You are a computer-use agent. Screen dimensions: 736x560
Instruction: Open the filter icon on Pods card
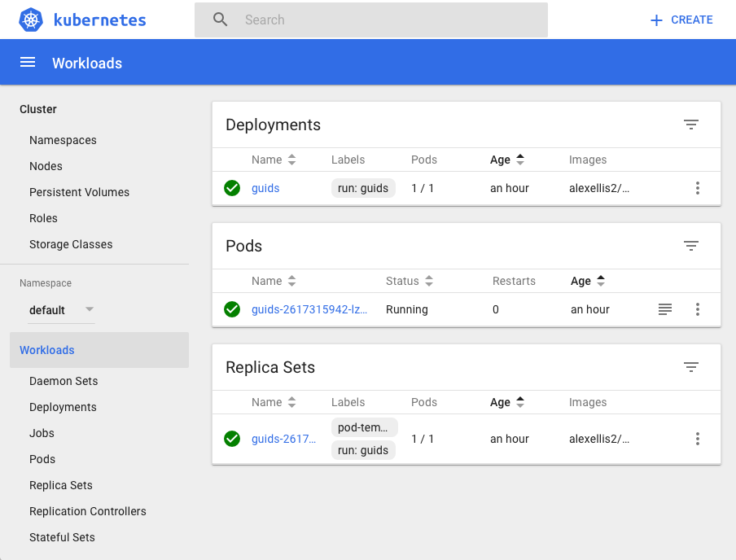point(691,245)
